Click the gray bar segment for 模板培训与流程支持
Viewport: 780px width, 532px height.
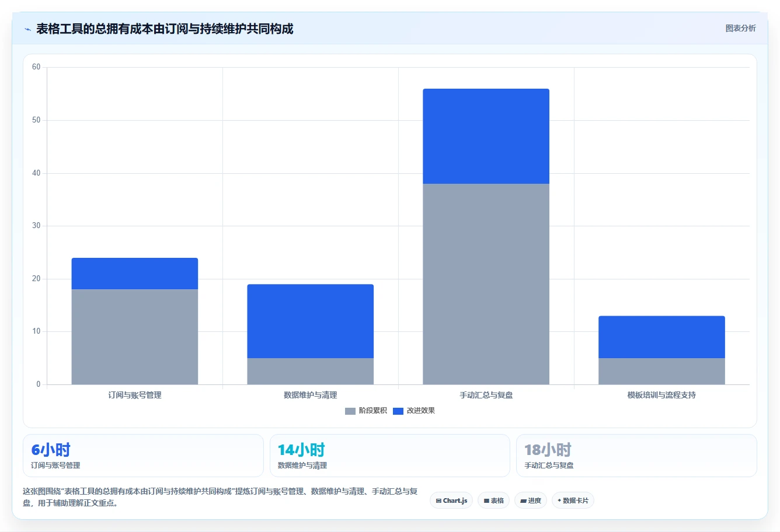pos(661,371)
